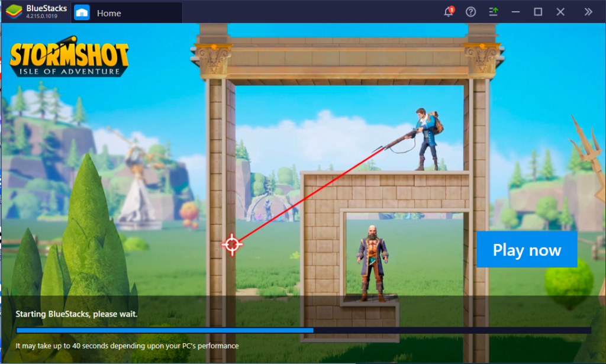
Task: Minimize the BlueStacks window
Action: pyautogui.click(x=515, y=12)
